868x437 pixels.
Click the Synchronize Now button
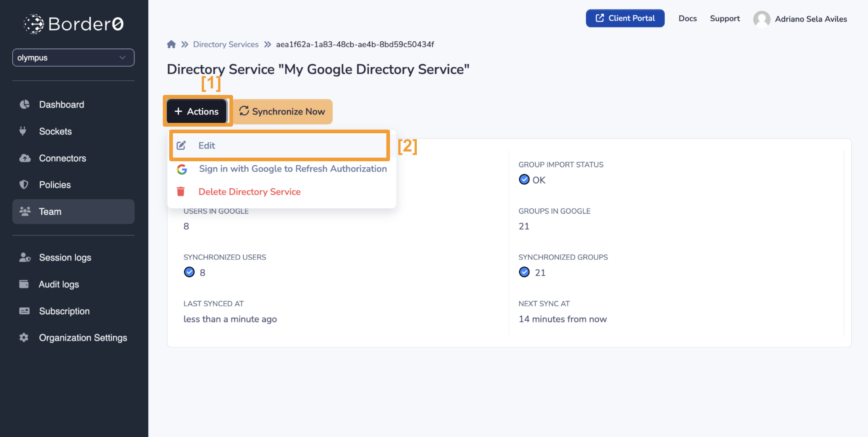point(282,111)
